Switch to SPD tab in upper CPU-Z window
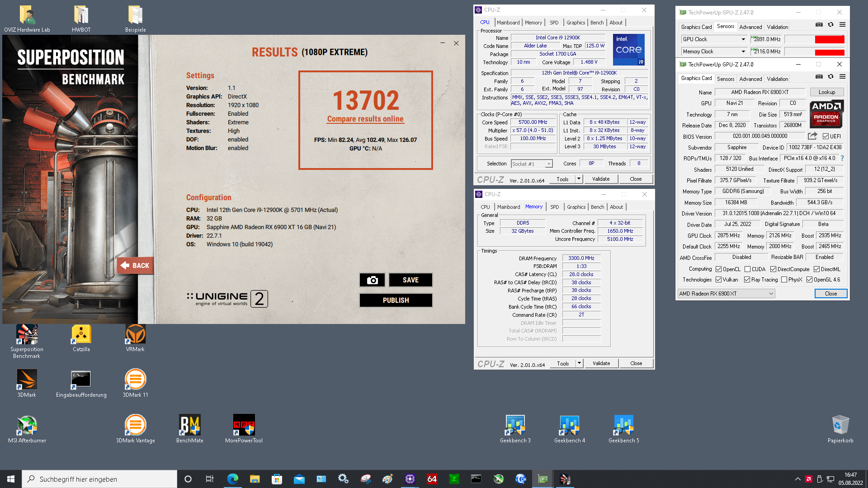 [554, 23]
